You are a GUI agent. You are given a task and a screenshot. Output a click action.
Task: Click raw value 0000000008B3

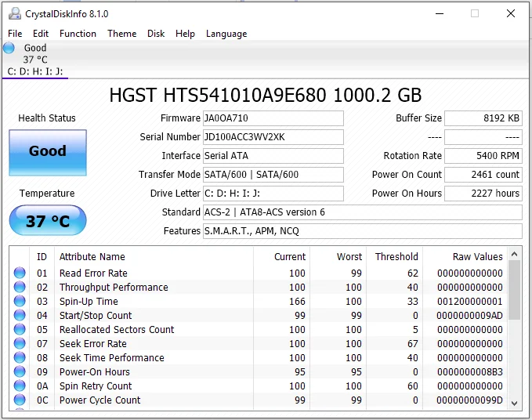(x=469, y=372)
